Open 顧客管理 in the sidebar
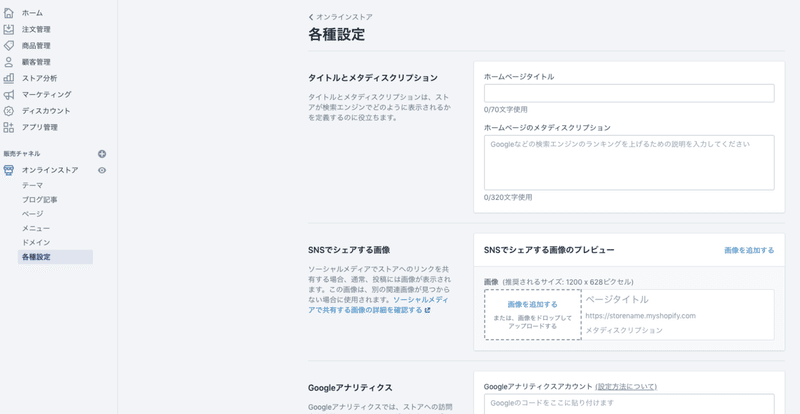This screenshot has height=414, width=800. pyautogui.click(x=36, y=62)
